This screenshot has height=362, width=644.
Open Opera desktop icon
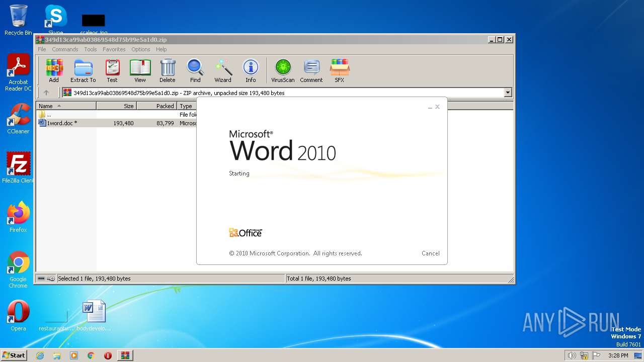(18, 316)
